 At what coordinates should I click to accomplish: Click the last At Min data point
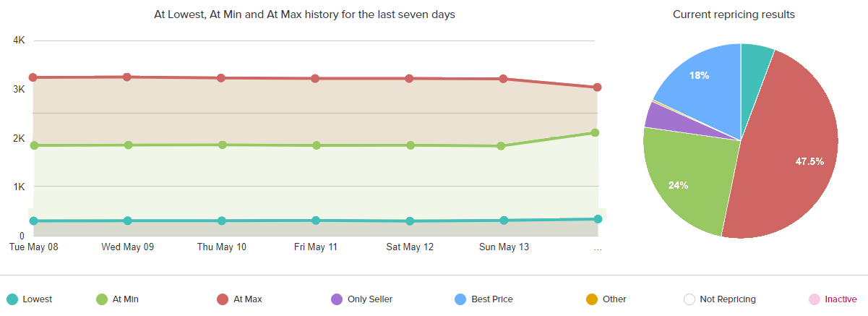596,132
